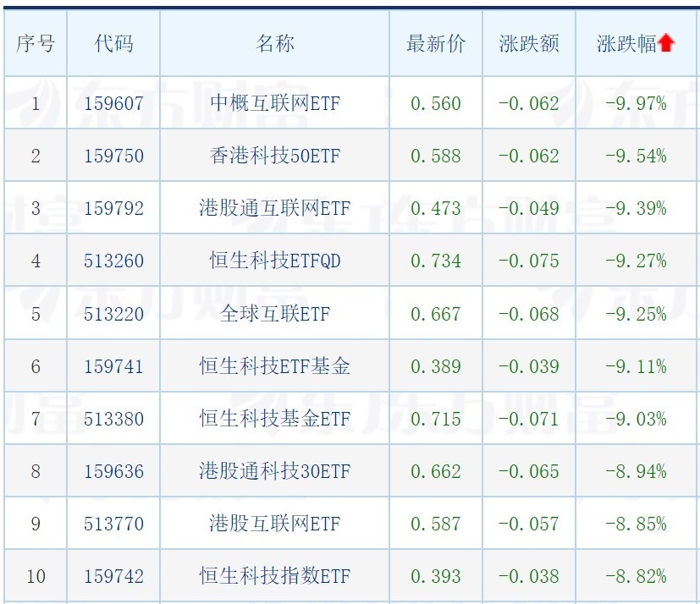This screenshot has width=700, height=604.
Task: Click the 序号 column header
Action: click(36, 44)
